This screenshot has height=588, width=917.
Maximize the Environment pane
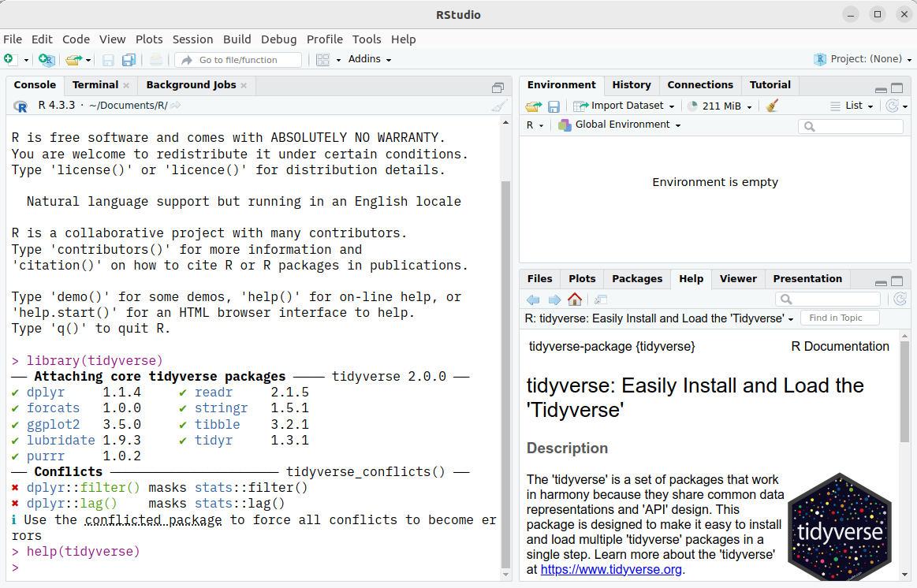tap(896, 88)
